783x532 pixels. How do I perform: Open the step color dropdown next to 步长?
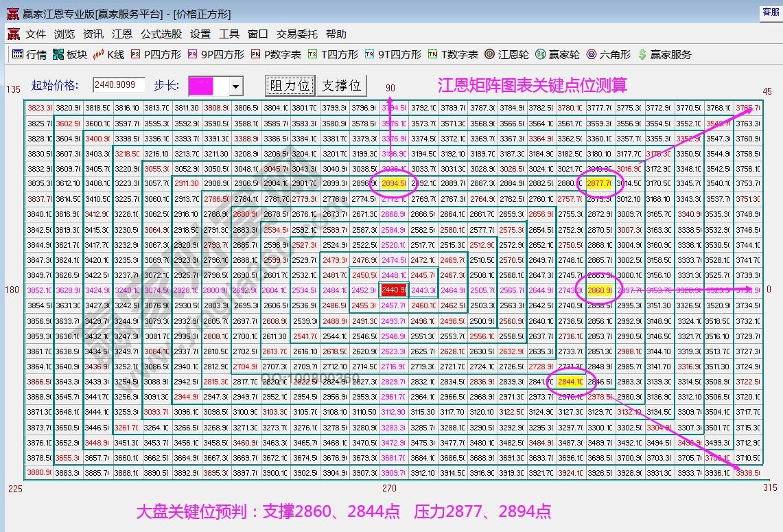[235, 86]
